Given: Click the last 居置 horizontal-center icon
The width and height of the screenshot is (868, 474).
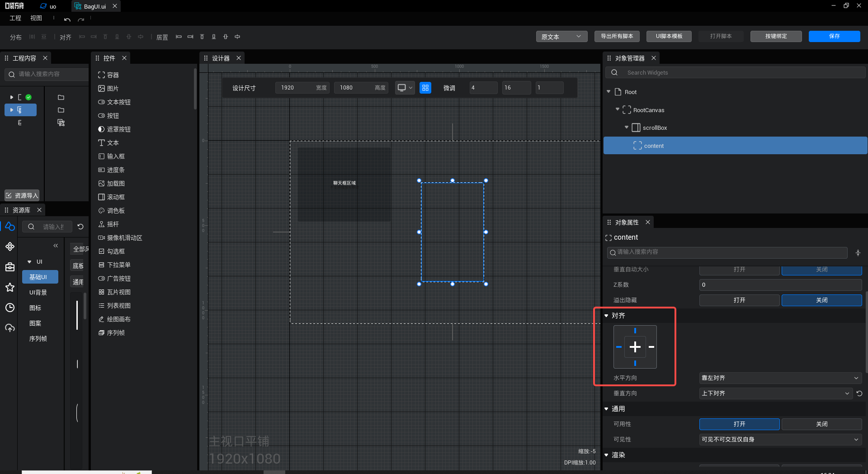Looking at the screenshot, I should tap(237, 37).
